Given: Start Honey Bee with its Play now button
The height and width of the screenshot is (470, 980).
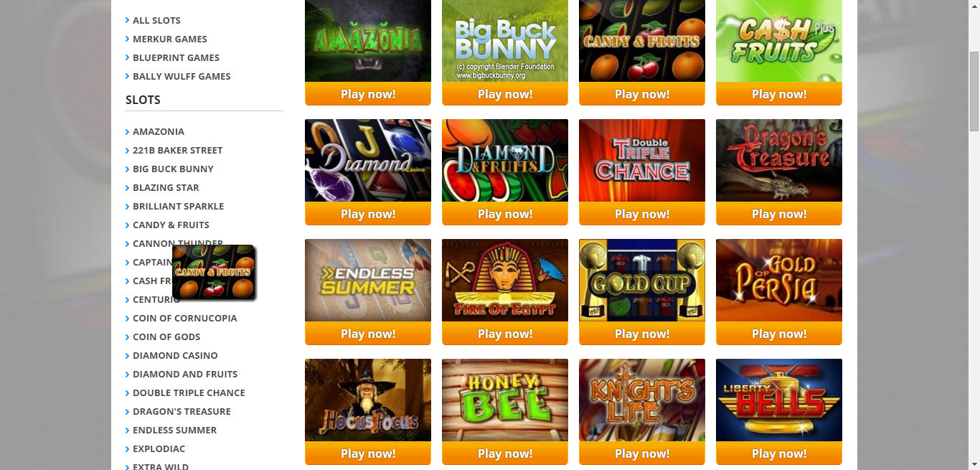Looking at the screenshot, I should [505, 453].
